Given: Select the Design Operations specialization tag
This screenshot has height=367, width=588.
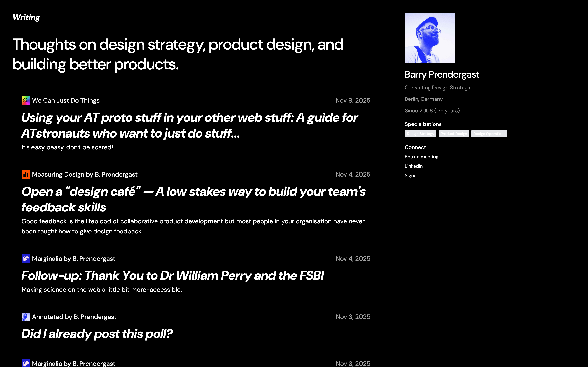Looking at the screenshot, I should tap(489, 134).
